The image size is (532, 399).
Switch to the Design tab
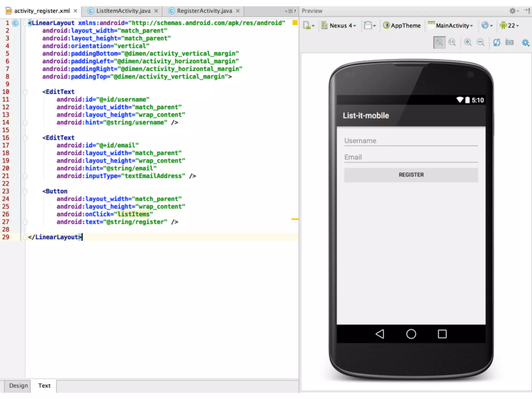pyautogui.click(x=18, y=385)
